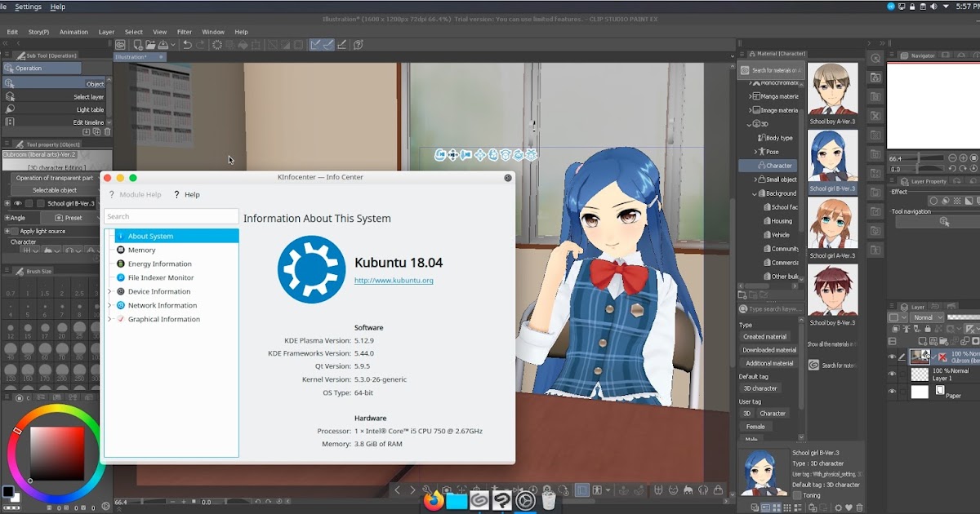Delete sub tool with the trash icon
980x514 pixels.
[107, 131]
